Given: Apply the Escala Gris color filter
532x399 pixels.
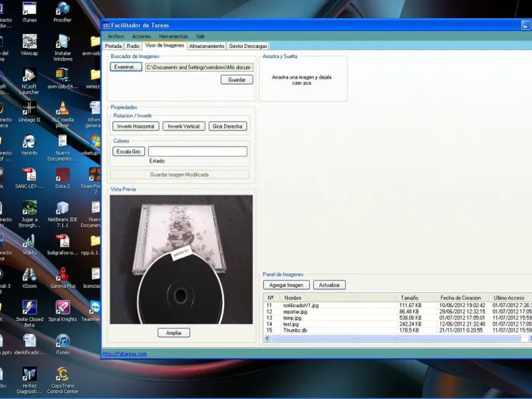Looking at the screenshot, I should [x=128, y=152].
